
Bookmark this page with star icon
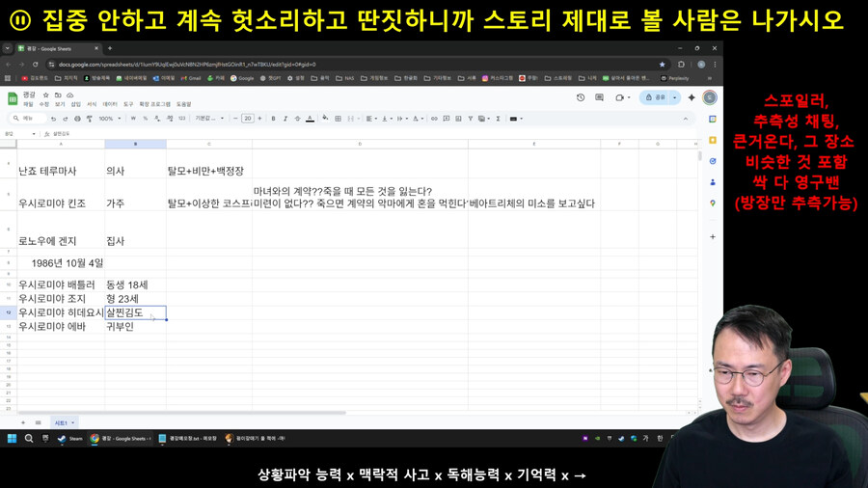[x=662, y=65]
